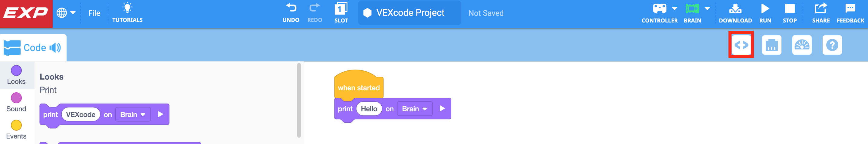The height and width of the screenshot is (144, 868).
Task: Run the project
Action: click(x=765, y=12)
